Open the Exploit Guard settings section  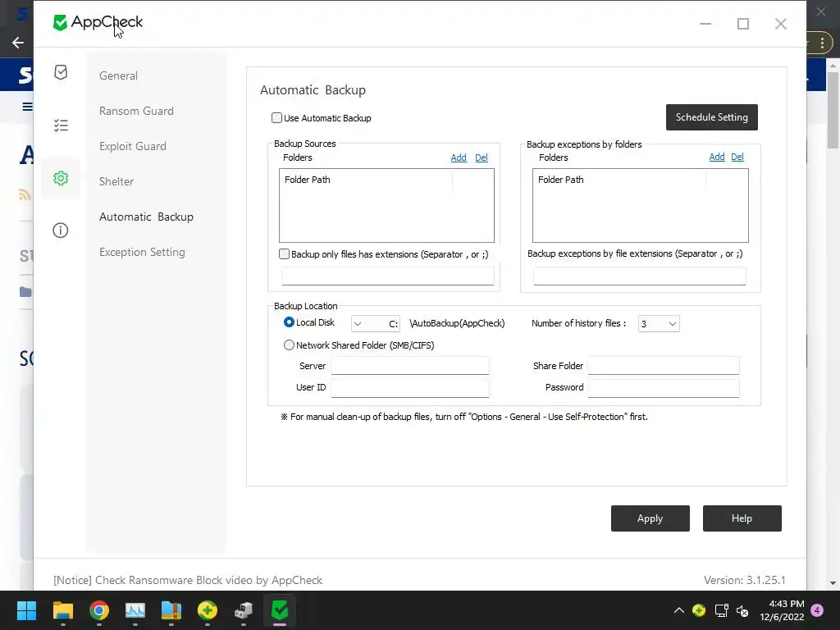(132, 146)
